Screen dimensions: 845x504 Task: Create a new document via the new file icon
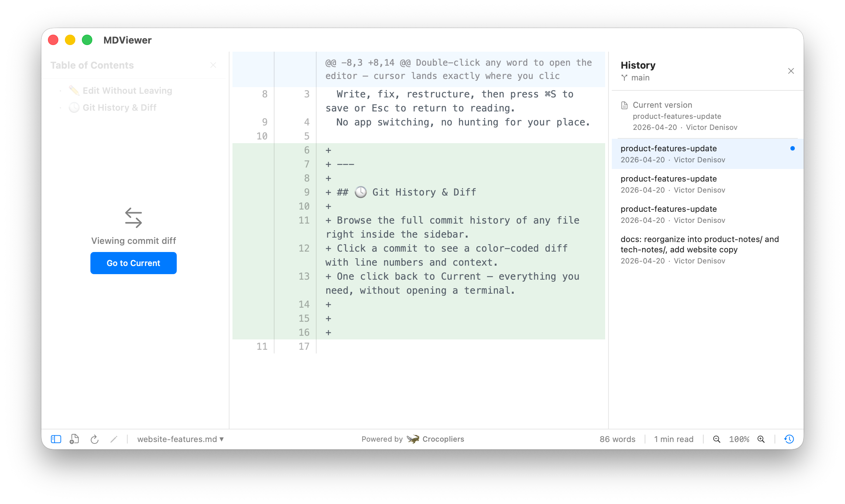pos(75,439)
